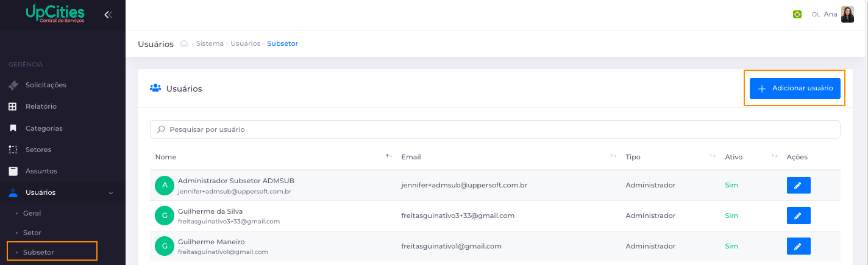Click the search magnifier icon

click(162, 129)
